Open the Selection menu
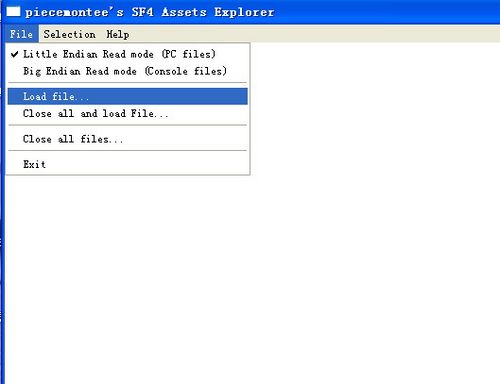 (x=70, y=34)
